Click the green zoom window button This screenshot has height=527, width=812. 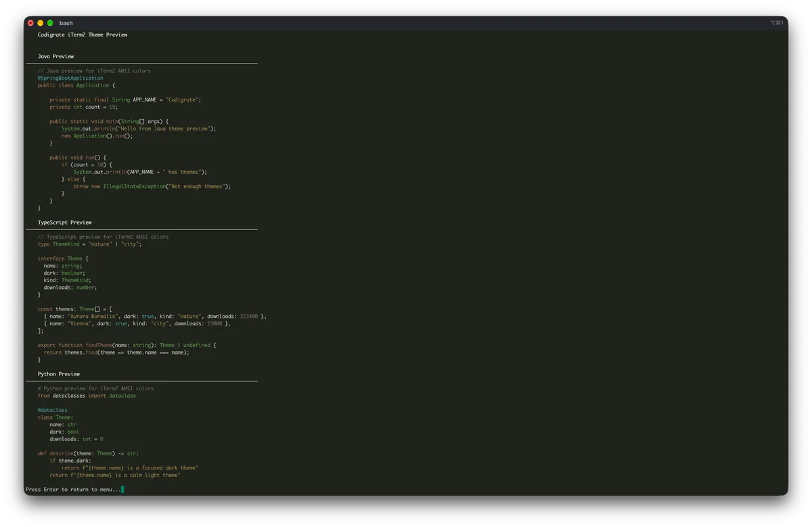[x=50, y=23]
